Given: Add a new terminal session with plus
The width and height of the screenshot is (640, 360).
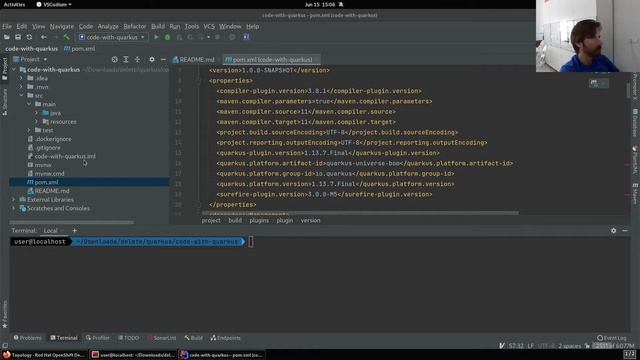Looking at the screenshot, I should tap(74, 231).
